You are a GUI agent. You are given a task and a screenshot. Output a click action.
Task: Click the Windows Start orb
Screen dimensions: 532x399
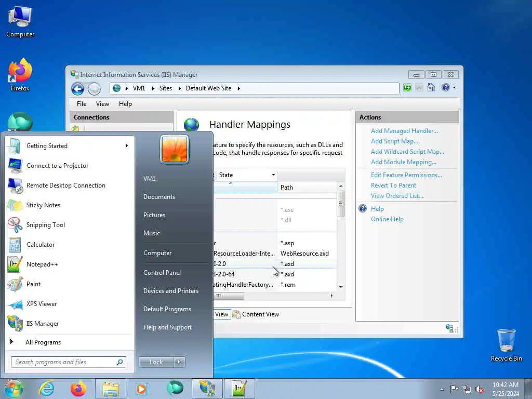[14, 389]
